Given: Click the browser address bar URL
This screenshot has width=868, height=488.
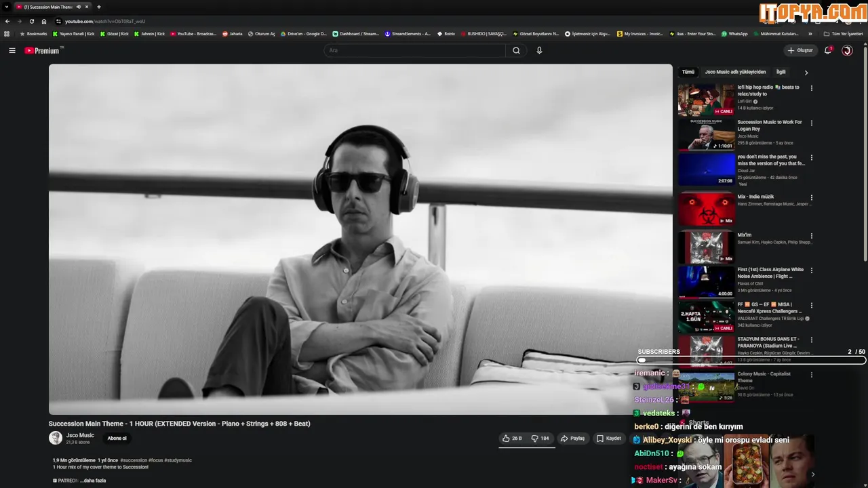Looking at the screenshot, I should pos(105,21).
